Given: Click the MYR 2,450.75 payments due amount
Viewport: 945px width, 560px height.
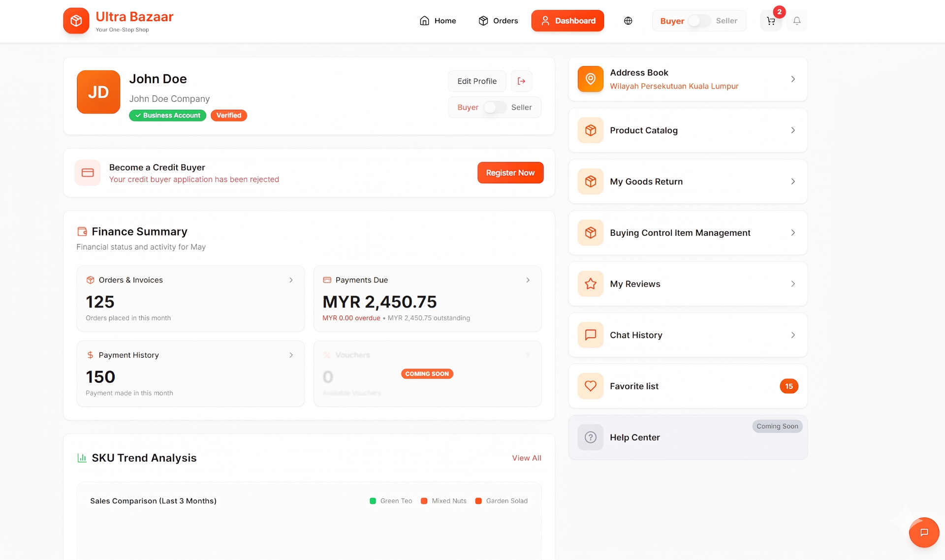Looking at the screenshot, I should click(x=379, y=302).
